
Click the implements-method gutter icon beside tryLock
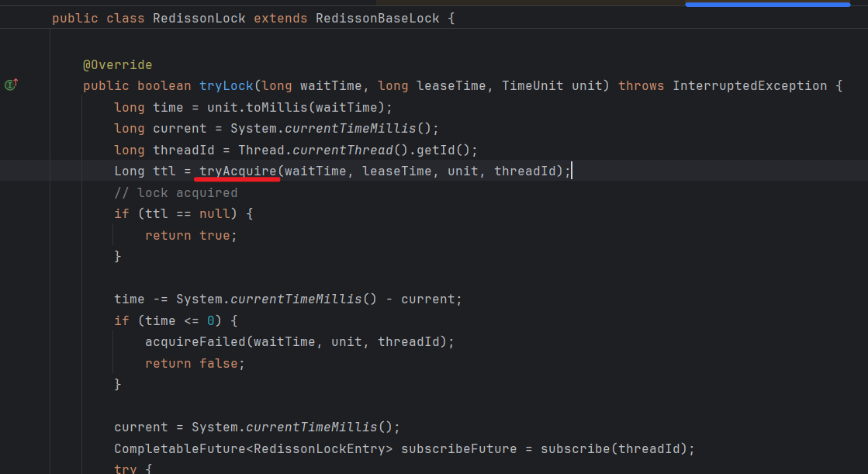tap(11, 85)
